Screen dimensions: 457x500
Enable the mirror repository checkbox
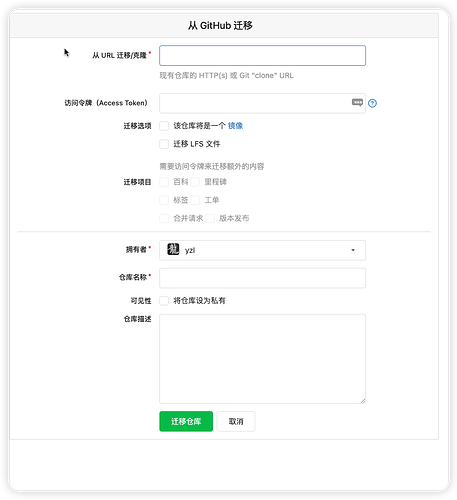tap(164, 126)
